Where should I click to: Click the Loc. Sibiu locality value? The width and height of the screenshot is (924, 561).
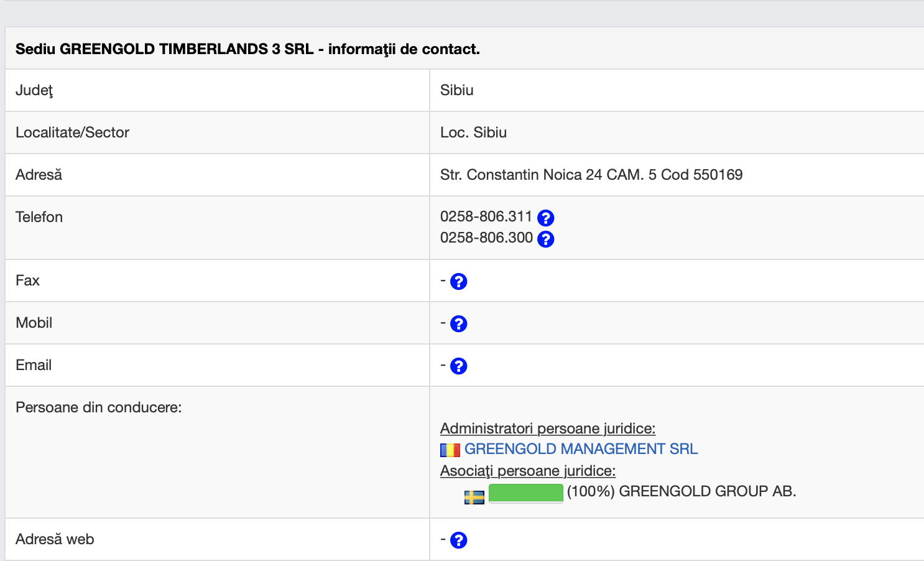pyautogui.click(x=473, y=132)
